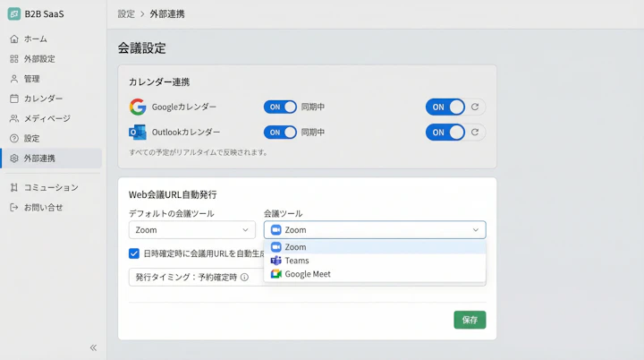This screenshot has height=360, width=644.
Task: Click the gear icon beside 外部連携
Action: click(x=14, y=158)
